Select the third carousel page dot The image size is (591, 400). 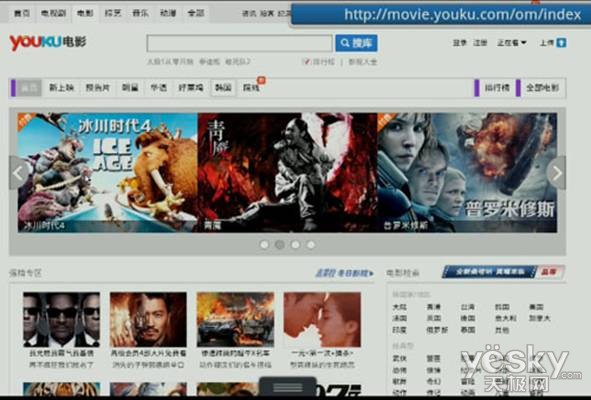pos(295,245)
